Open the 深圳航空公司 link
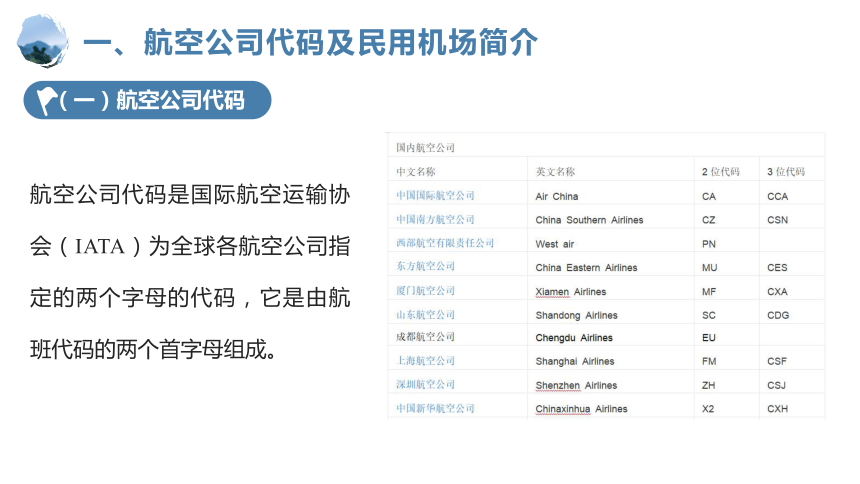860x484 pixels. tap(425, 385)
